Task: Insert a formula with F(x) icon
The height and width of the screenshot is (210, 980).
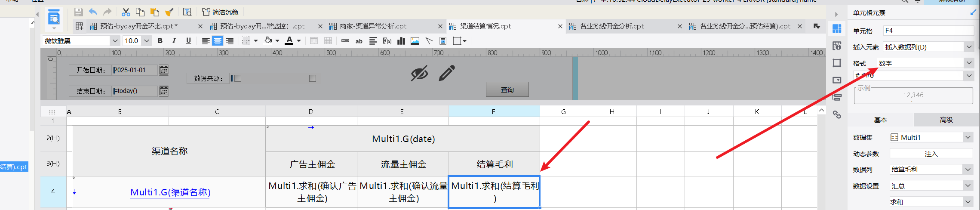Action: (387, 41)
